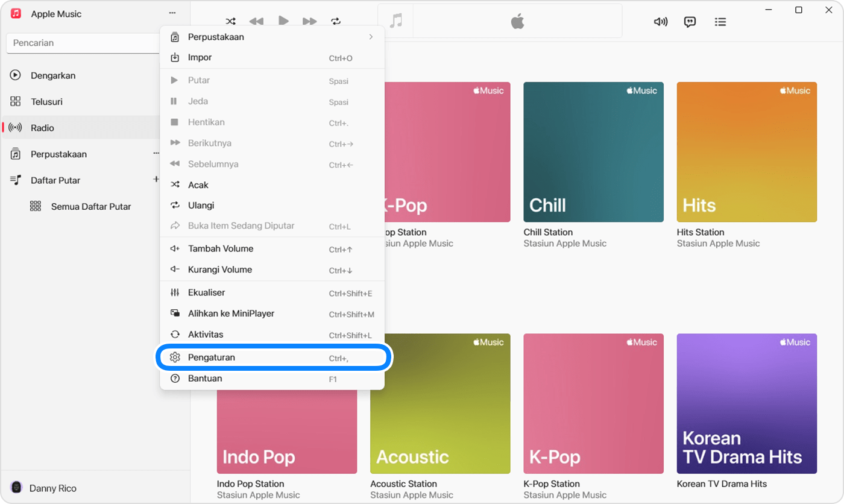Click the Indo Pop Station title text
Viewport: 844px width, 504px height.
click(x=250, y=484)
